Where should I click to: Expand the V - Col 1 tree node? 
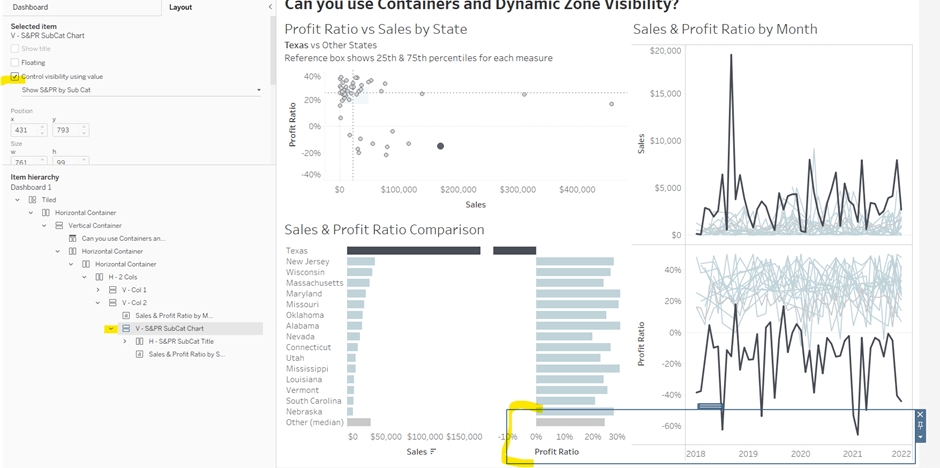click(98, 289)
